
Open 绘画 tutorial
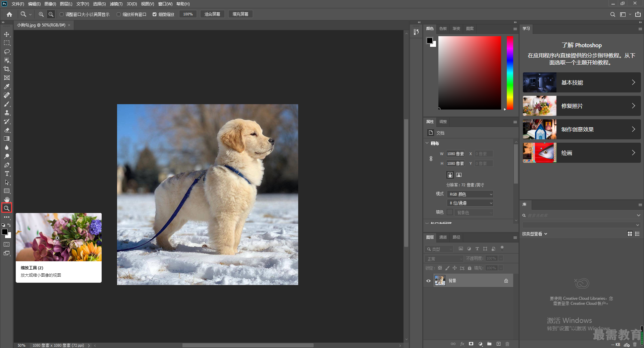(582, 153)
